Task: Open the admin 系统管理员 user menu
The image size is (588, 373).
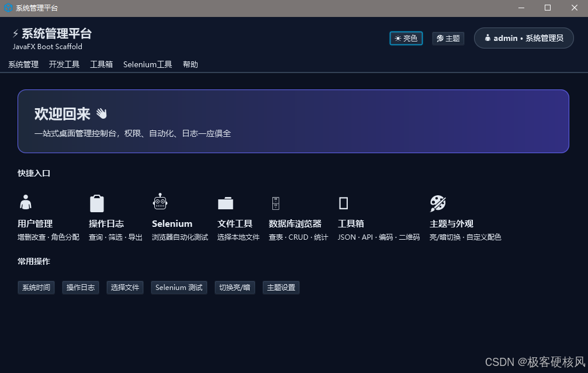Action: point(524,38)
